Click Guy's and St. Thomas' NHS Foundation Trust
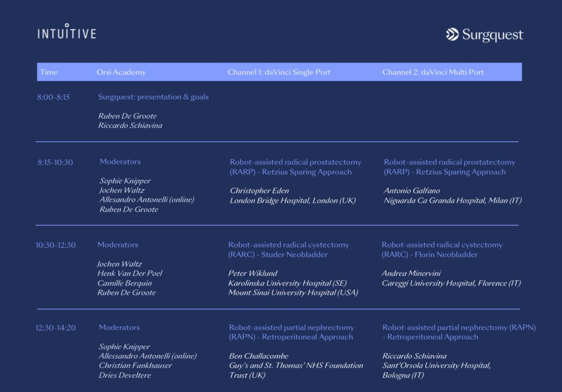 [x=296, y=370]
